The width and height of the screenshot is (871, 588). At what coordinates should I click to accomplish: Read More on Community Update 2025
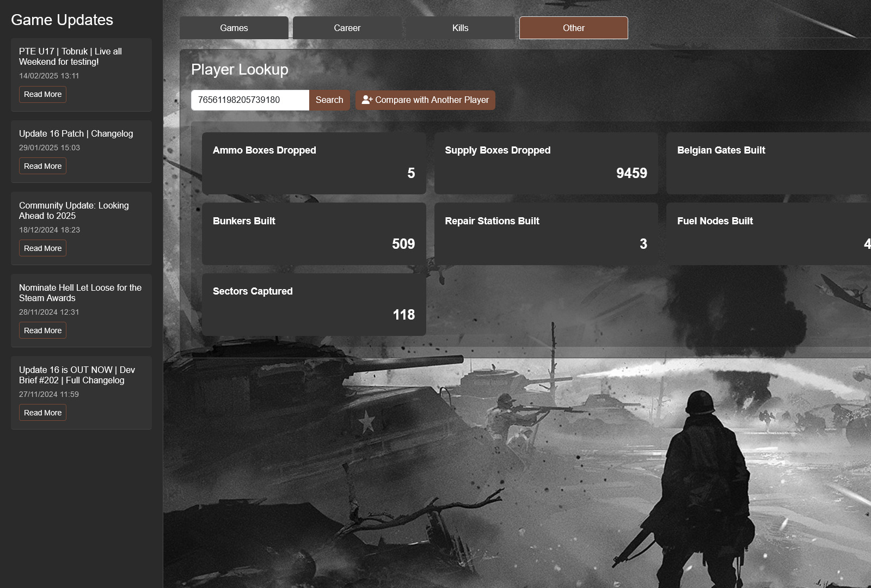(42, 248)
